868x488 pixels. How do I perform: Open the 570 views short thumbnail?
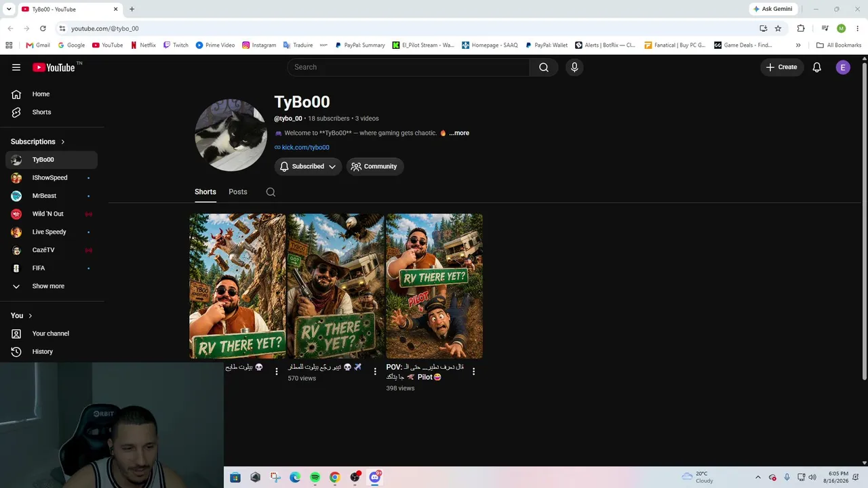point(336,286)
